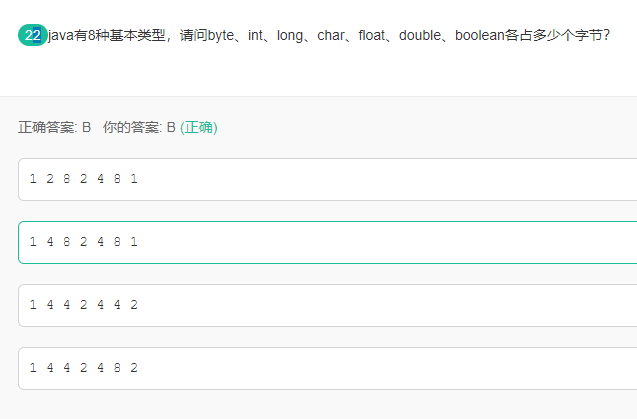Click the "java有8种基本类型" phrase

click(107, 36)
